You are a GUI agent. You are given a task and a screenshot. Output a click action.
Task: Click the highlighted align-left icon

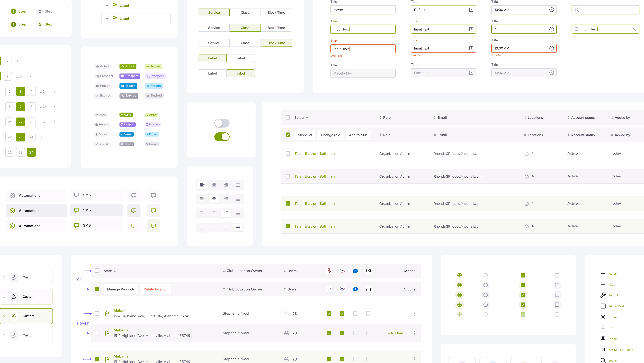pos(202,185)
